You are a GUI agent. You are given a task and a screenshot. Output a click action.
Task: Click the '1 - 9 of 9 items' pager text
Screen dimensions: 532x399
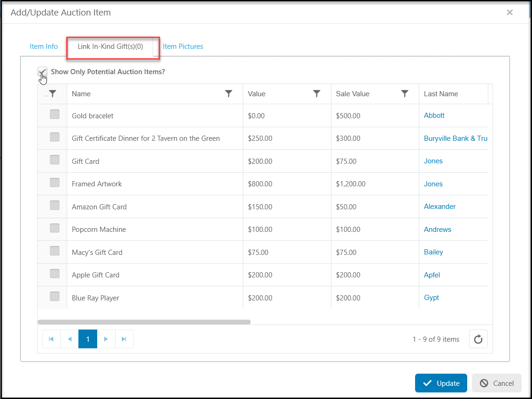coord(436,339)
